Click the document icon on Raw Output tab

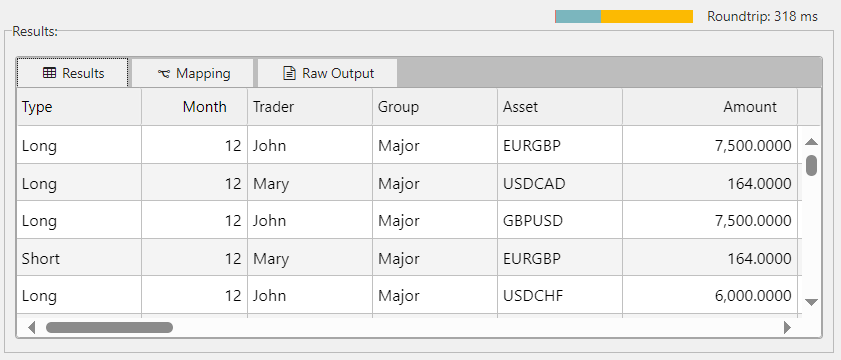pyautogui.click(x=290, y=74)
